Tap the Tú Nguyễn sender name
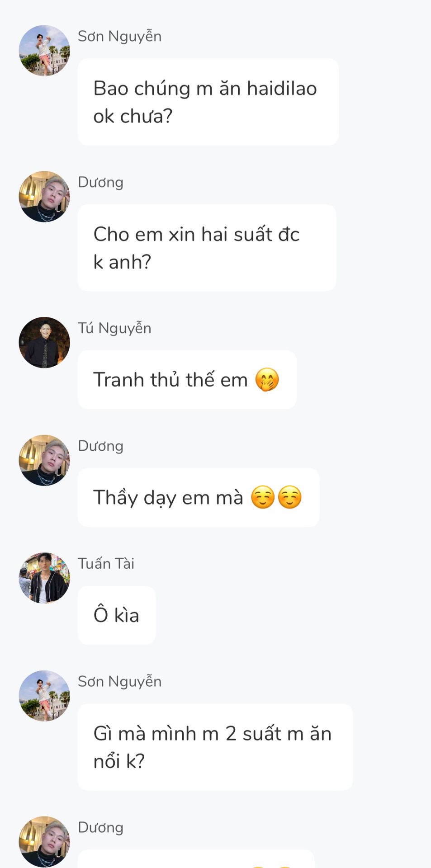 pos(114,328)
